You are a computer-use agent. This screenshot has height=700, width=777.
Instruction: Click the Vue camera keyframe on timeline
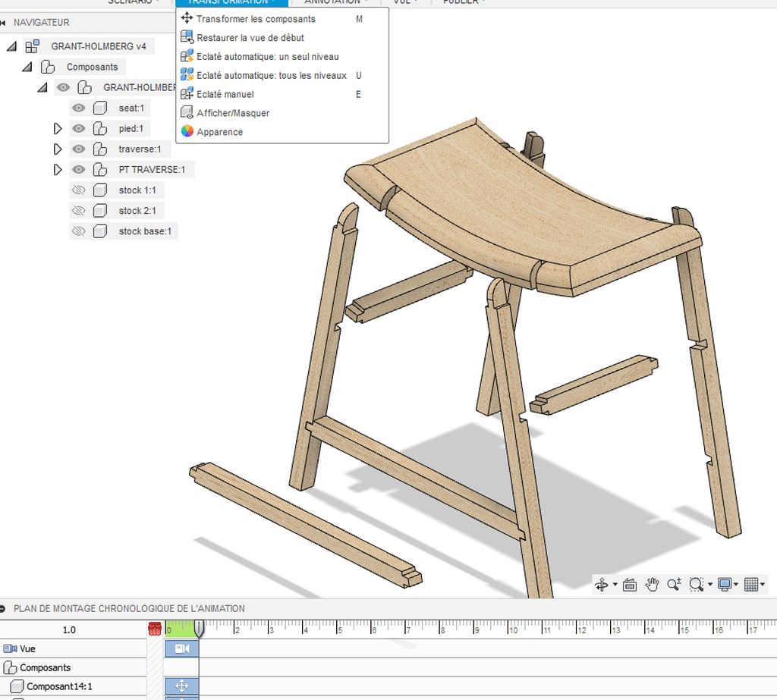click(x=181, y=649)
